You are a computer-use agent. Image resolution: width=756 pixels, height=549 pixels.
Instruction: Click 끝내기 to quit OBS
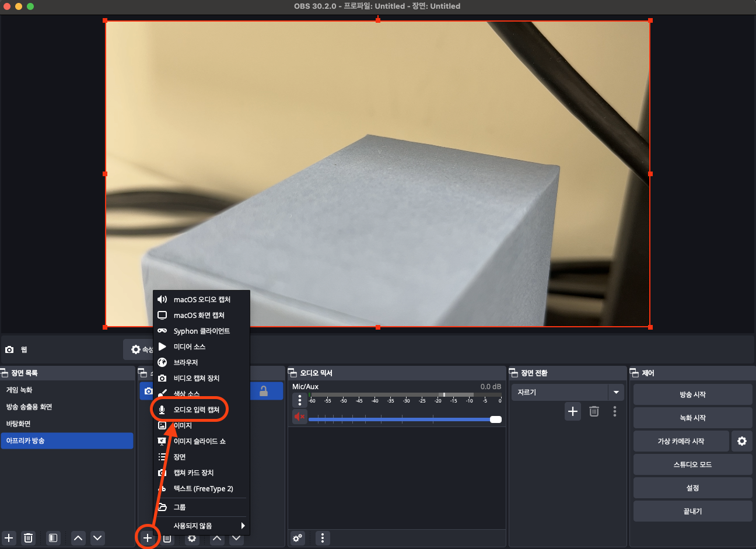point(692,511)
